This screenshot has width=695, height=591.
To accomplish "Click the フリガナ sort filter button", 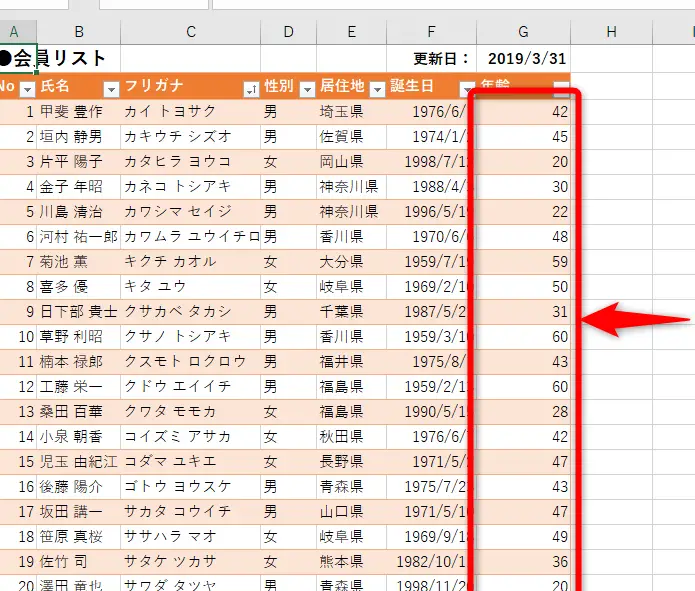I will 251,87.
